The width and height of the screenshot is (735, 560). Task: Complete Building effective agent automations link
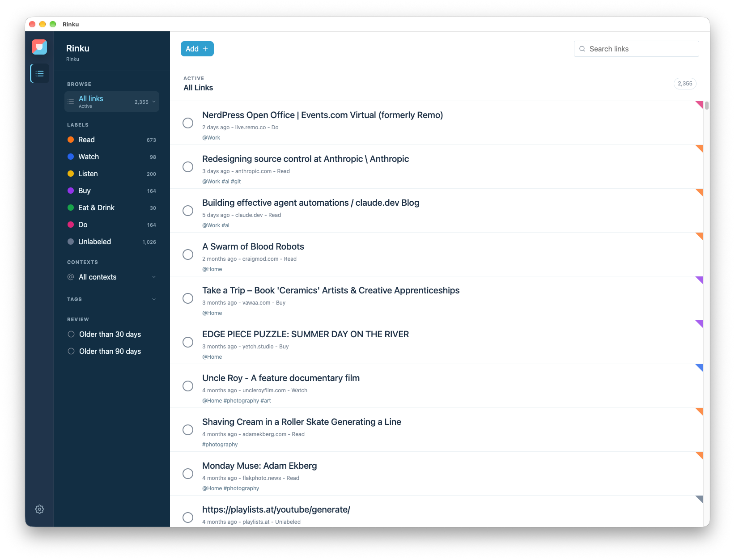click(188, 211)
